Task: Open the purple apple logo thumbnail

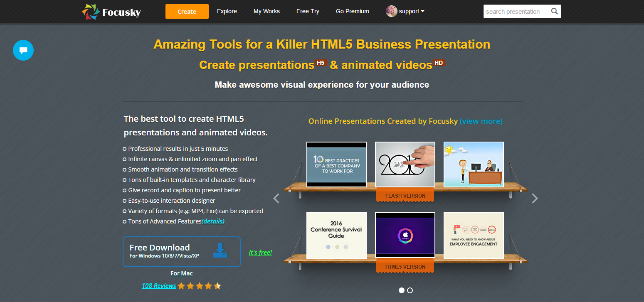Action: click(405, 236)
